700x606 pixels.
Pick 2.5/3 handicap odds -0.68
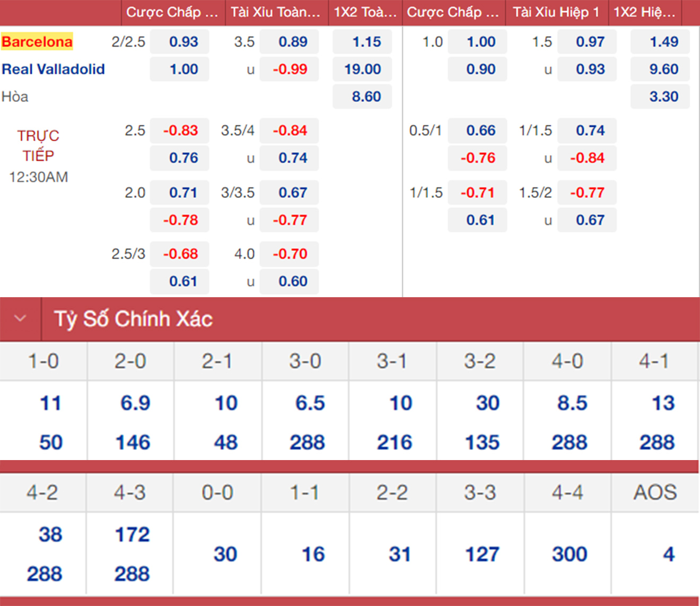point(180,254)
